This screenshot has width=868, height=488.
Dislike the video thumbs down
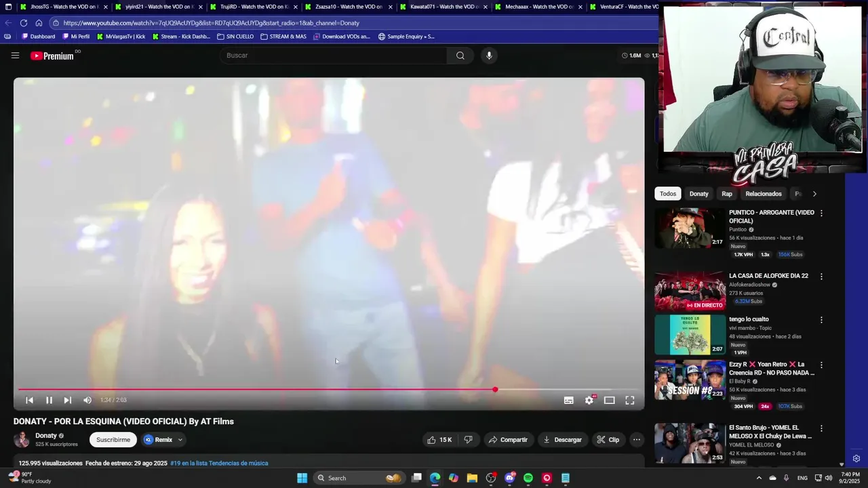pos(468,440)
